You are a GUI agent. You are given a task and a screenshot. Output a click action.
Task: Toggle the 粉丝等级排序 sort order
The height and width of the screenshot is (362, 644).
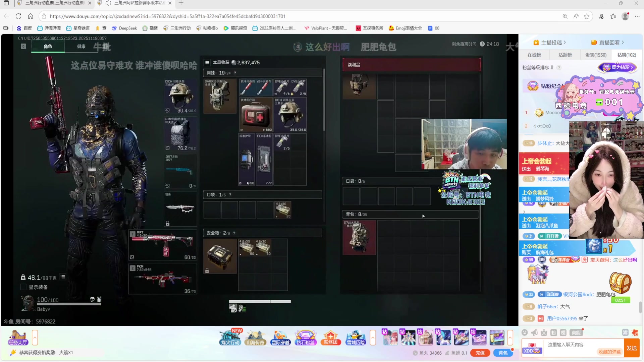click(538, 68)
